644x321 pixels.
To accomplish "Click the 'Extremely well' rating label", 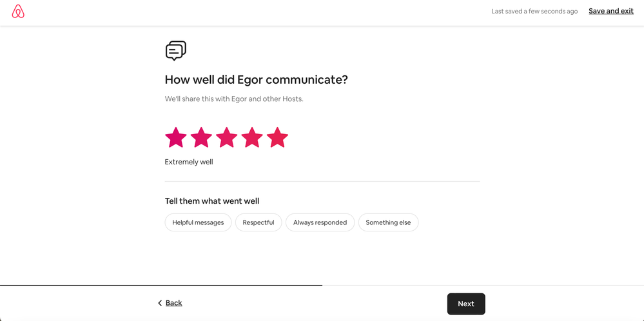I will tap(189, 162).
